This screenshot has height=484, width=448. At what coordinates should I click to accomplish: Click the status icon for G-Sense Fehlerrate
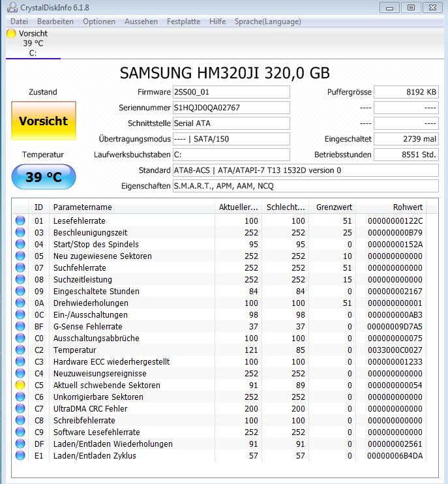pos(20,326)
